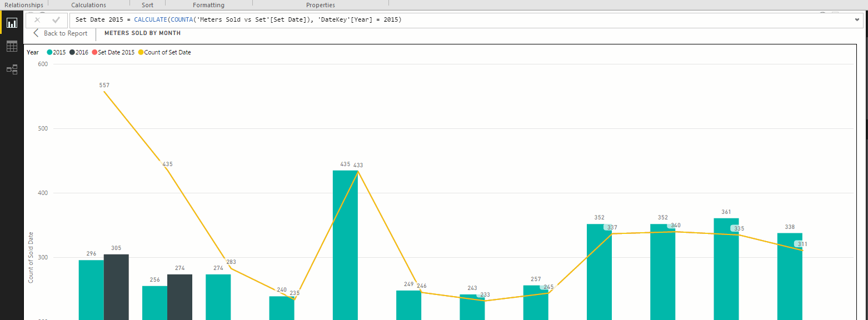This screenshot has height=320, width=868.
Task: Click the Year legend label
Action: [33, 52]
